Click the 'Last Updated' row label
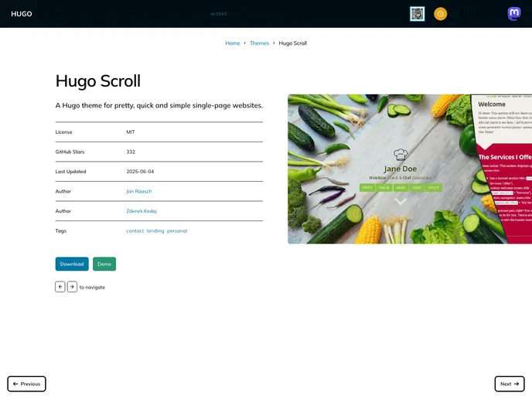 coord(70,172)
